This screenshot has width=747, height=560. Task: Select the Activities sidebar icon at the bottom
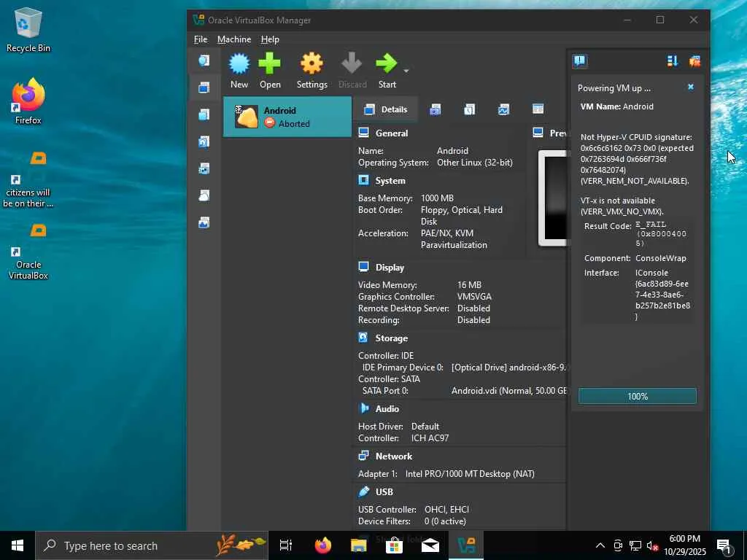(204, 222)
